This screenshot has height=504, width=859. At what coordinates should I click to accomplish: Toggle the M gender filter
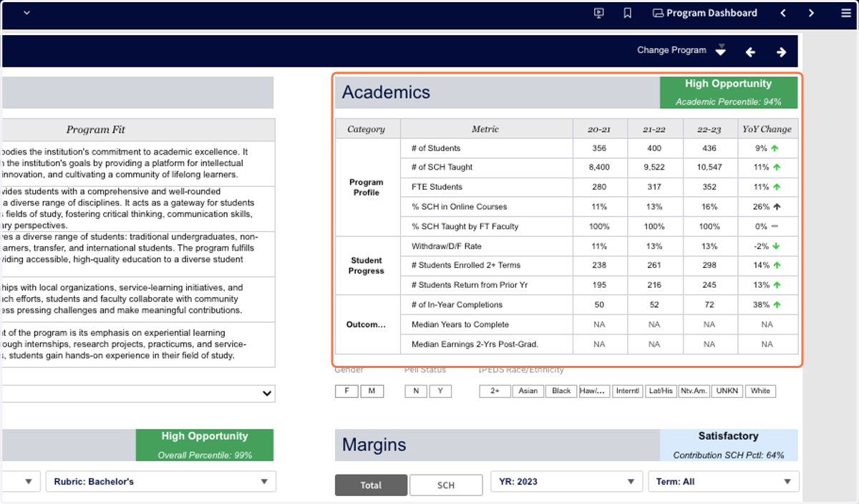(372, 391)
